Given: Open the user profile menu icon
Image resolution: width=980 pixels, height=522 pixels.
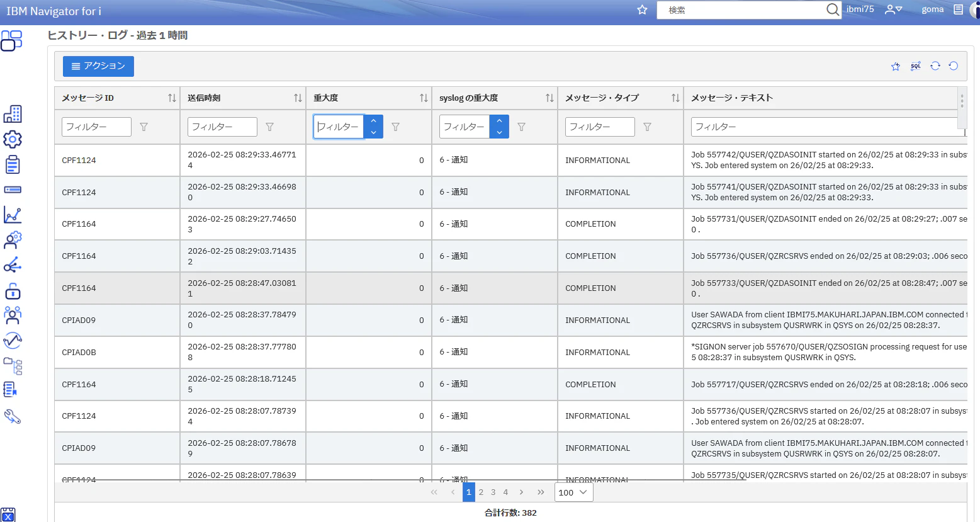Looking at the screenshot, I should tap(894, 9).
